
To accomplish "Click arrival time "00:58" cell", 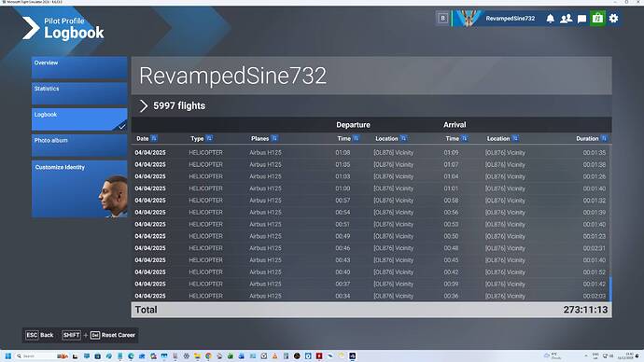I will point(451,201).
